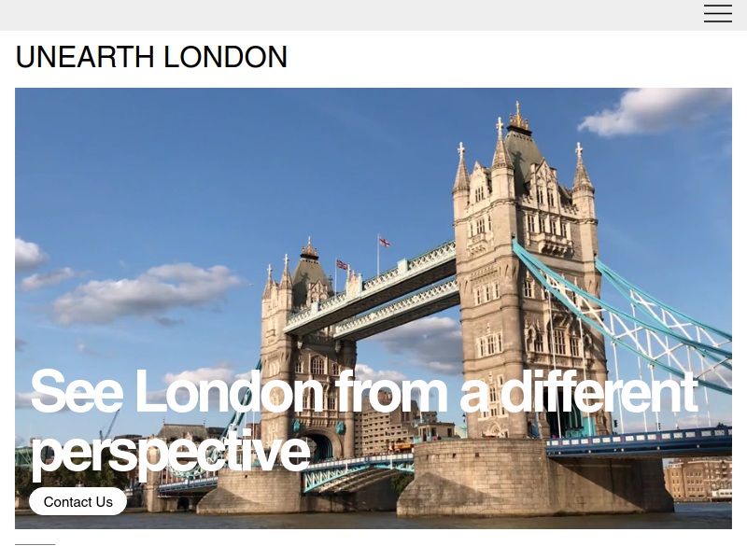Click the Contact Us button
Image resolution: width=747 pixels, height=560 pixels.
[78, 501]
